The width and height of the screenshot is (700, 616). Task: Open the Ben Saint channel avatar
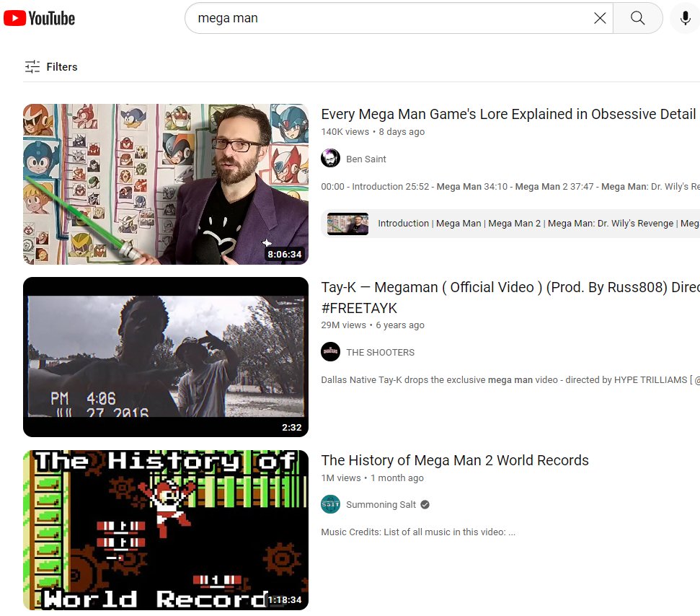[330, 159]
